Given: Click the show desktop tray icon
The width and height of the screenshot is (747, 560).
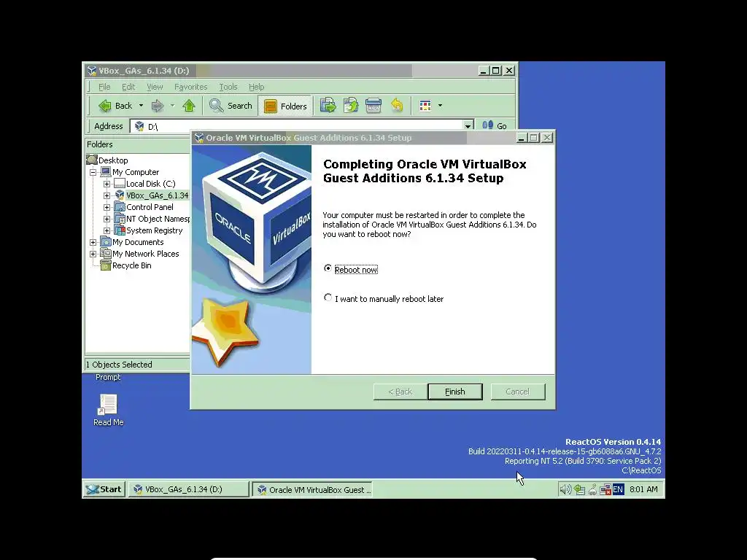Looking at the screenshot, I should click(x=579, y=489).
